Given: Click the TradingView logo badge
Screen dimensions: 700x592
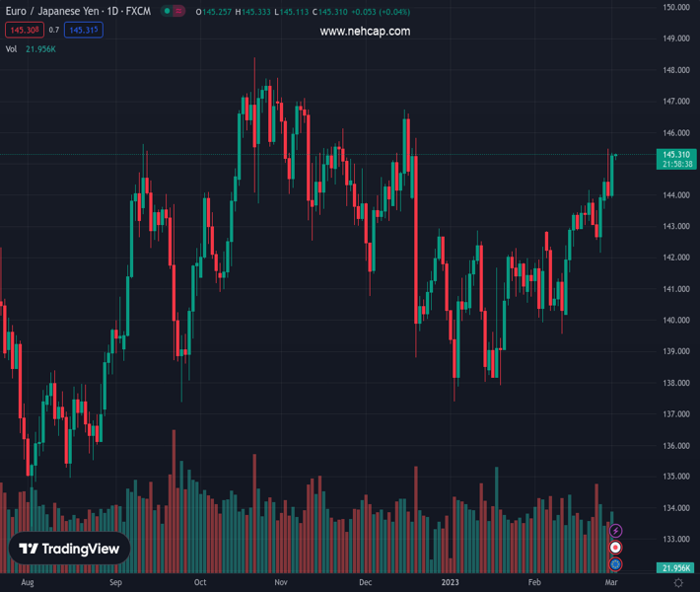Looking at the screenshot, I should (69, 549).
